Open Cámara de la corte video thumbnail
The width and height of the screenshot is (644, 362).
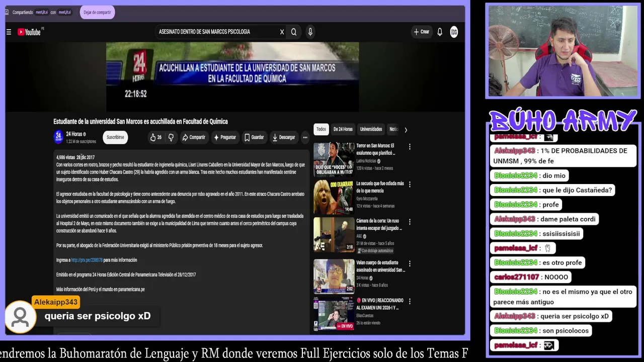[x=334, y=234]
